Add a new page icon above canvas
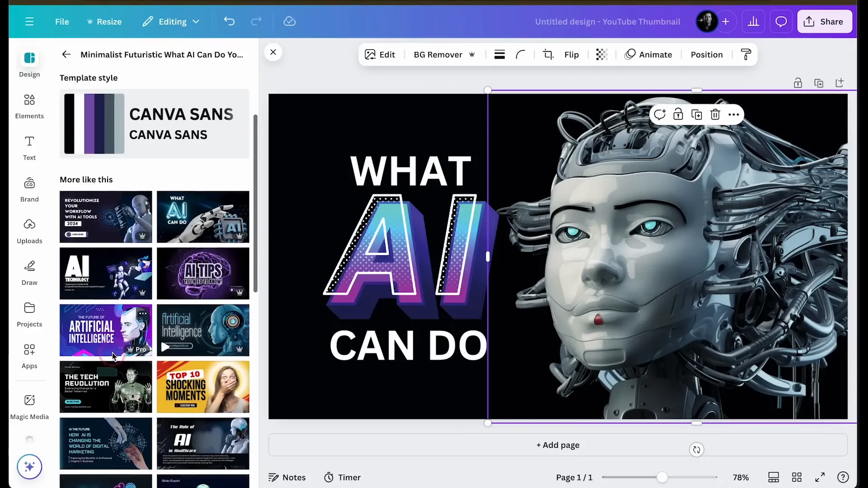 pos(840,83)
